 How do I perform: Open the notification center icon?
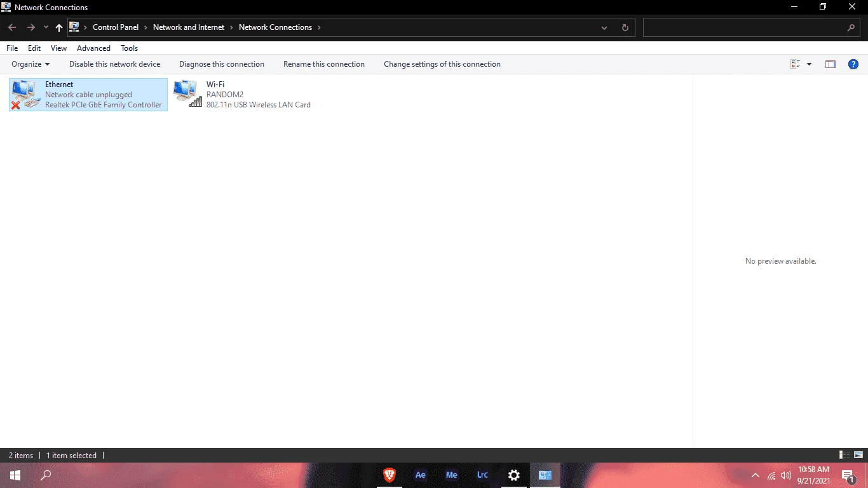848,475
